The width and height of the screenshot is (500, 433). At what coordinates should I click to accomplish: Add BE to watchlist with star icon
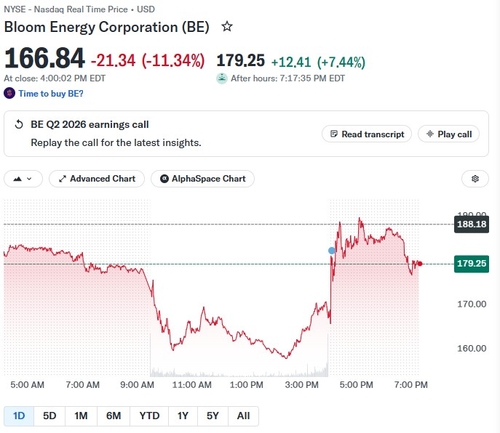[227, 26]
